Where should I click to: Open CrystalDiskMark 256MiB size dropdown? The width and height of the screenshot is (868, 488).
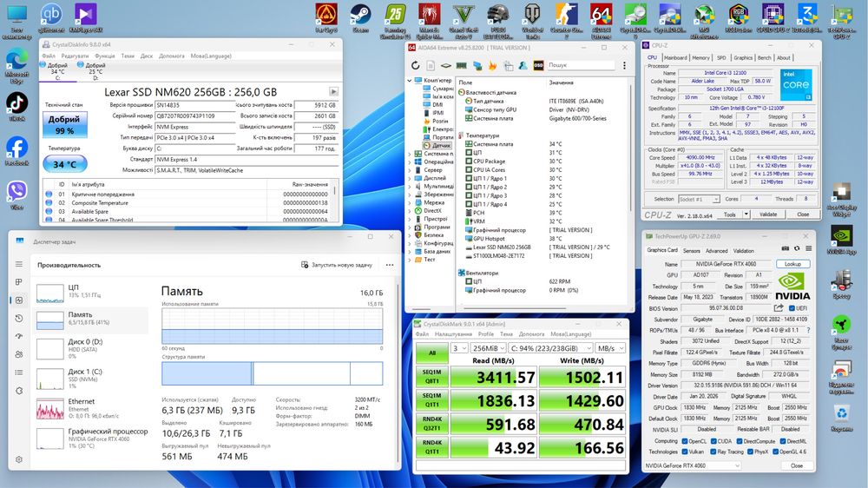pyautogui.click(x=488, y=348)
